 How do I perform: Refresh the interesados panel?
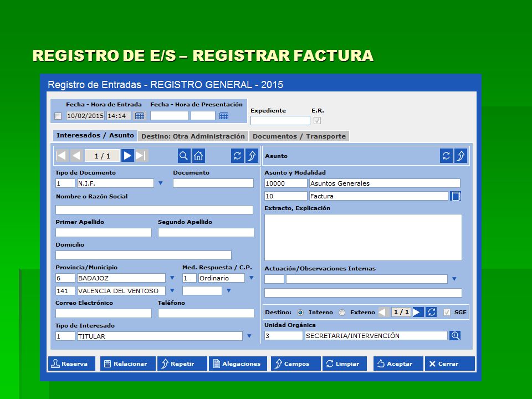tap(237, 156)
